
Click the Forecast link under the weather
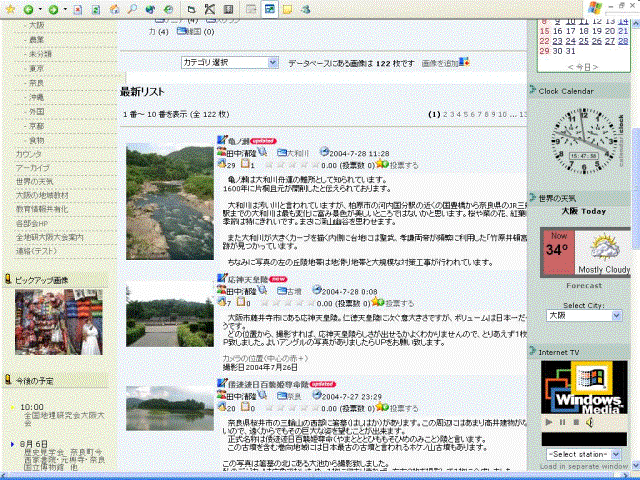tap(584, 286)
